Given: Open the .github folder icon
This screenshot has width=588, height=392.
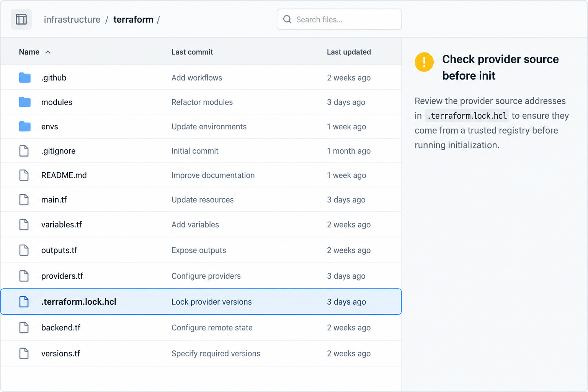Looking at the screenshot, I should [25, 78].
